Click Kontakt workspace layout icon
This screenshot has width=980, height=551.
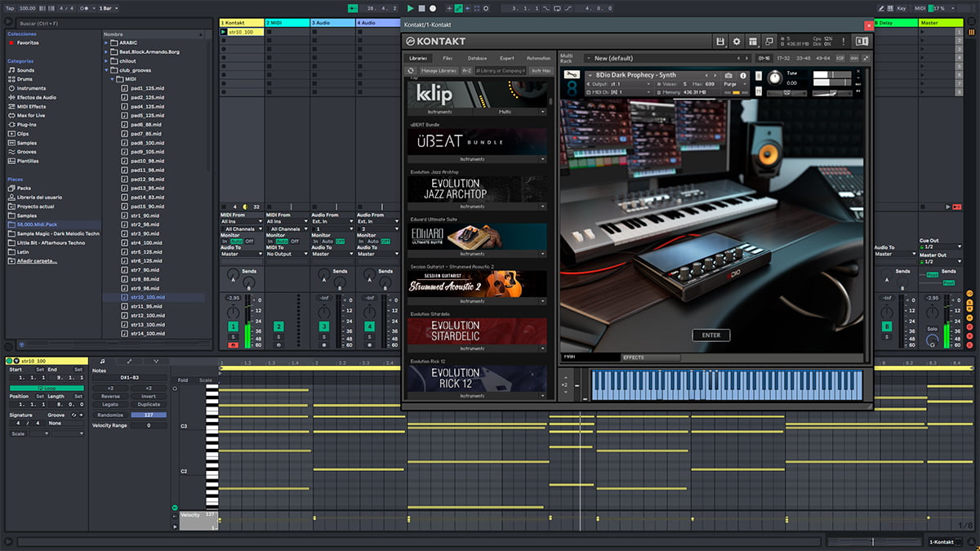[x=752, y=42]
